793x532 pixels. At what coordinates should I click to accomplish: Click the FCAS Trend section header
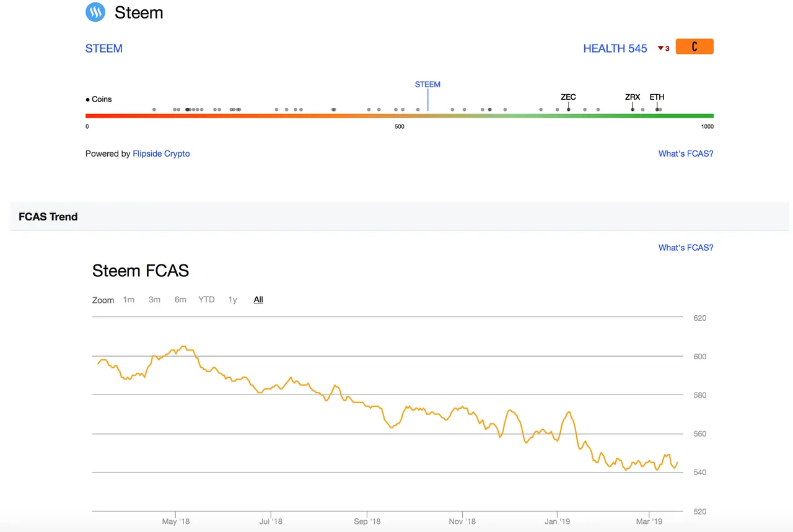point(48,217)
